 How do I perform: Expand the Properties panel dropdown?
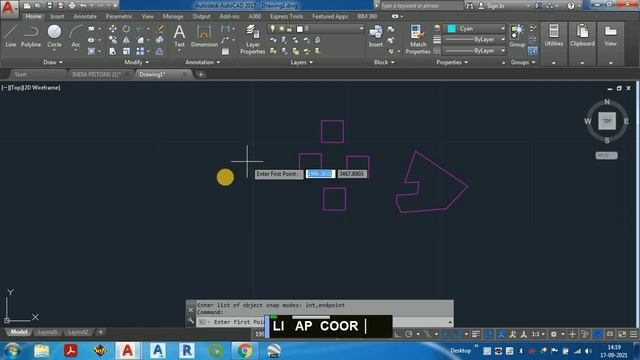(452, 62)
